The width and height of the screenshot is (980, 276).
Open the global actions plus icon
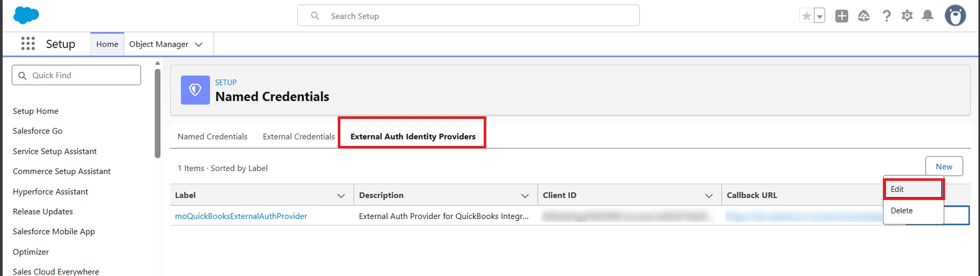click(x=842, y=16)
